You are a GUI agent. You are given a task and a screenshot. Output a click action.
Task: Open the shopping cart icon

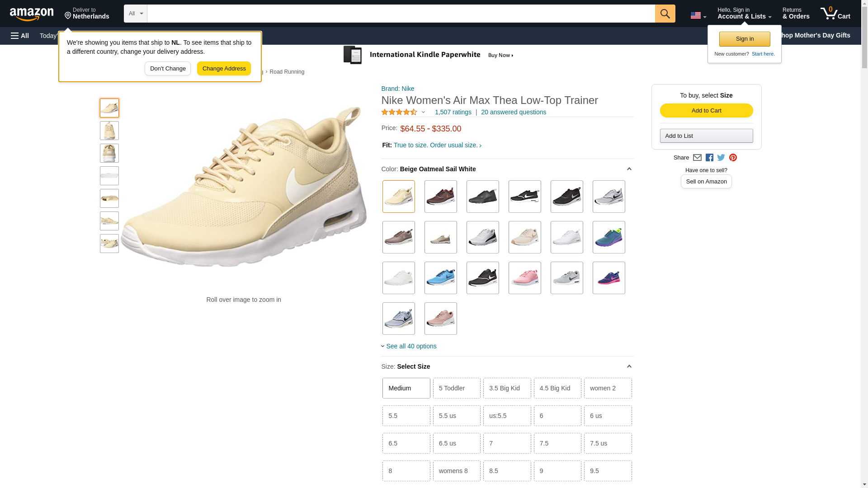tap(835, 14)
